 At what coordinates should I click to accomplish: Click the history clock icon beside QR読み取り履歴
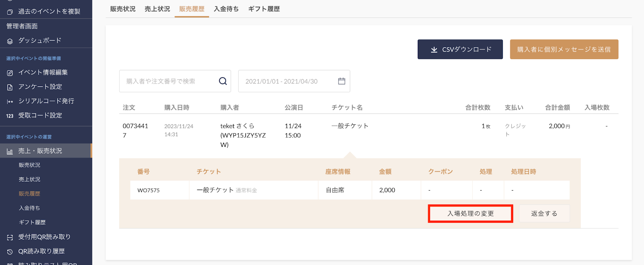(10, 252)
